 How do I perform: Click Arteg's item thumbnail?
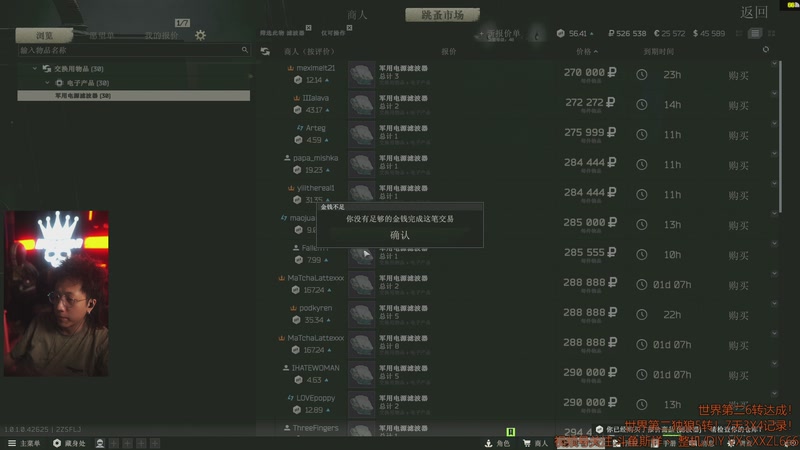pyautogui.click(x=362, y=135)
